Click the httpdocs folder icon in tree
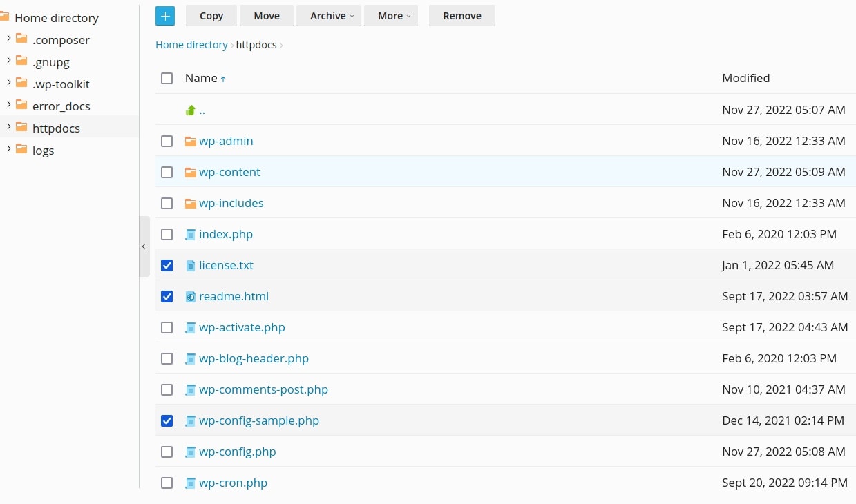Image resolution: width=856 pixels, height=504 pixels. click(21, 127)
